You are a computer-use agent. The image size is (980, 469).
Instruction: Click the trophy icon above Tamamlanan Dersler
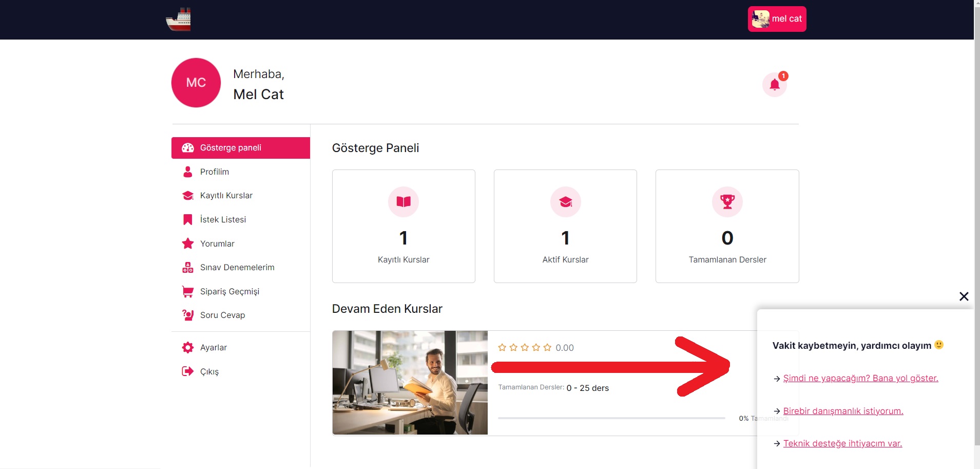727,202
